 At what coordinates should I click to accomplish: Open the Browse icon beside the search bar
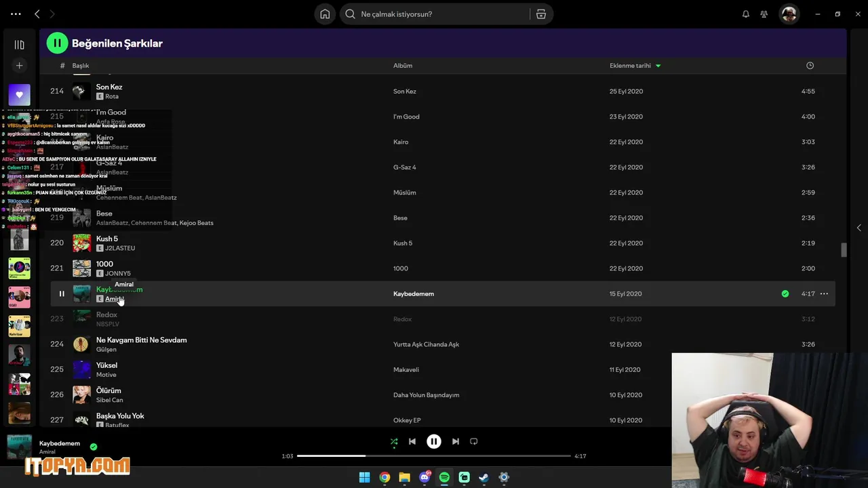(541, 14)
